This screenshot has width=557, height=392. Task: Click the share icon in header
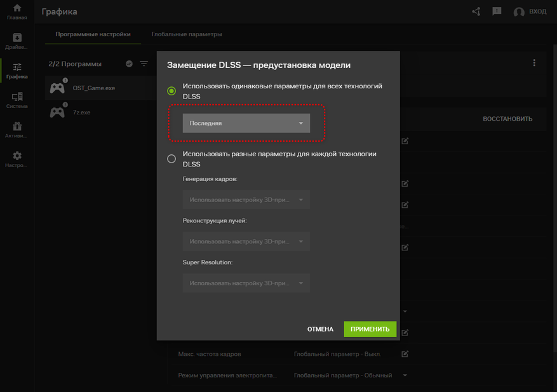476,11
